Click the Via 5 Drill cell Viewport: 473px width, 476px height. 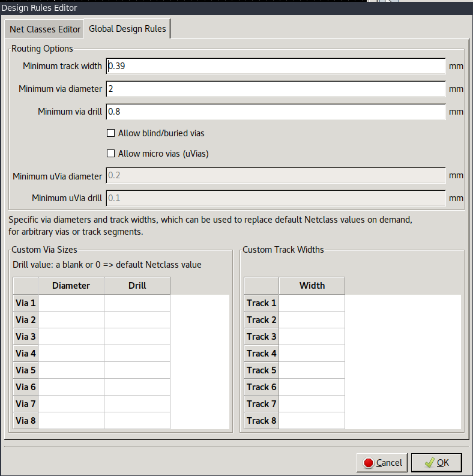pos(137,370)
